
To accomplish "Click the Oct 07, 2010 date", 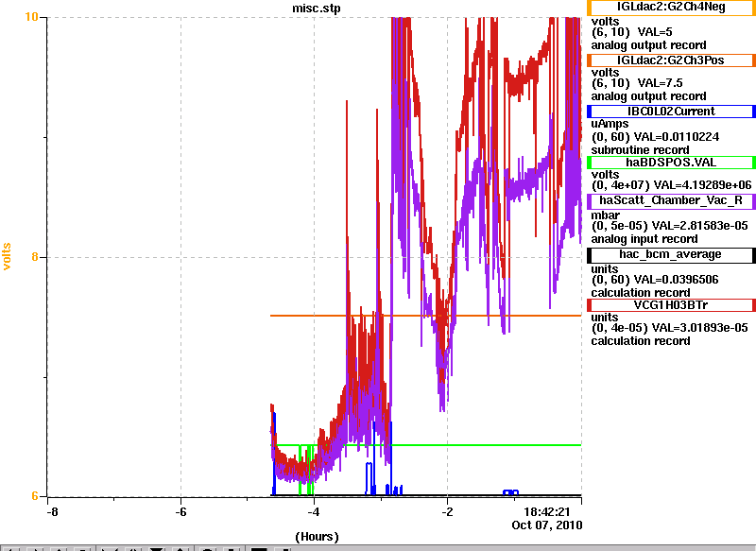I will (x=547, y=525).
